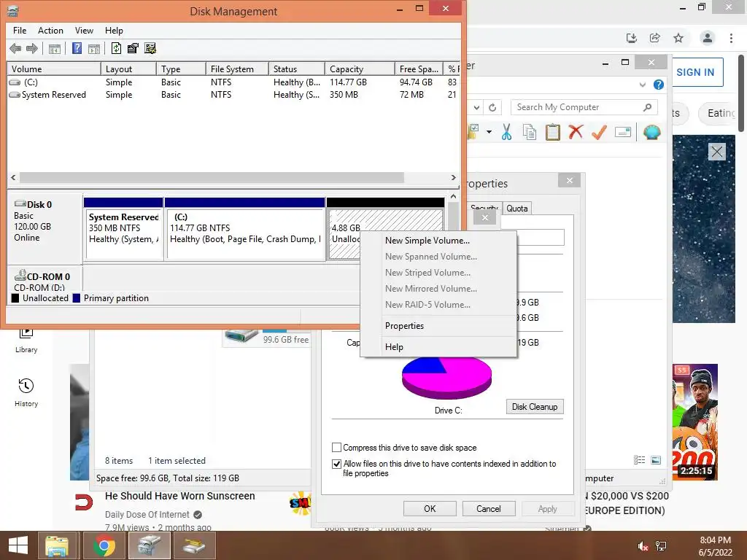Check Compress this drive to save disk space
747x560 pixels.
pos(336,448)
